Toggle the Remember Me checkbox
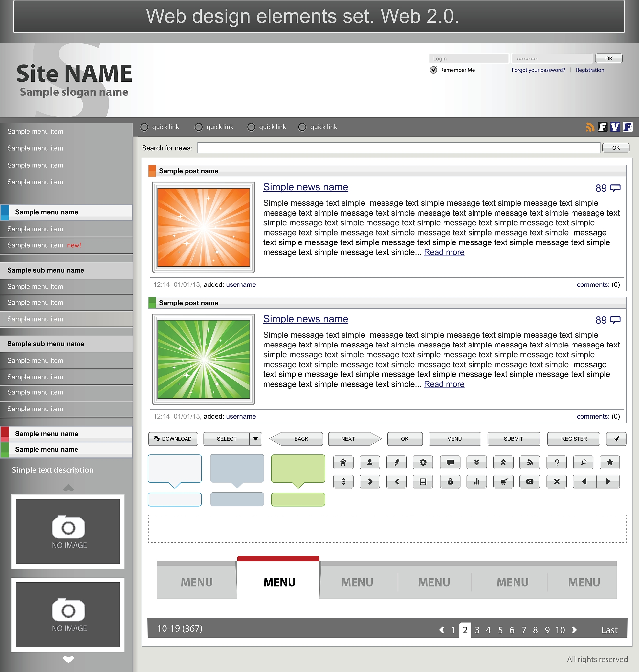This screenshot has width=639, height=672. (x=433, y=70)
